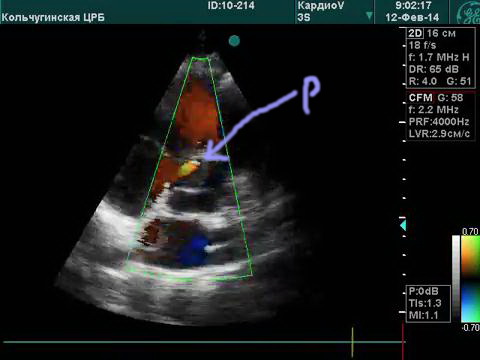Click the КардиоV preset label
Screen dimensions: 480x360
tap(320, 5)
